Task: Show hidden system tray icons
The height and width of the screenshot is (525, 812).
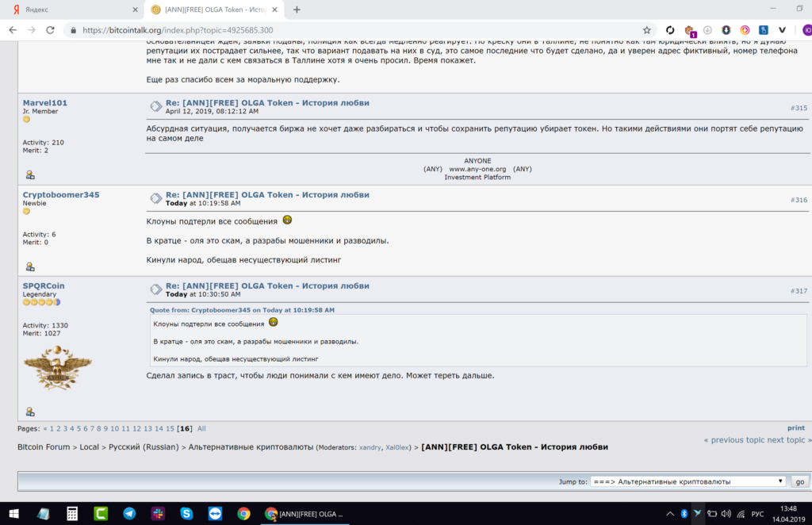Action: click(669, 514)
